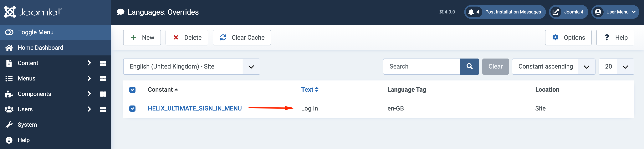Open the Content dashboard grid icon
Screen dimensions: 644x149
click(x=103, y=63)
